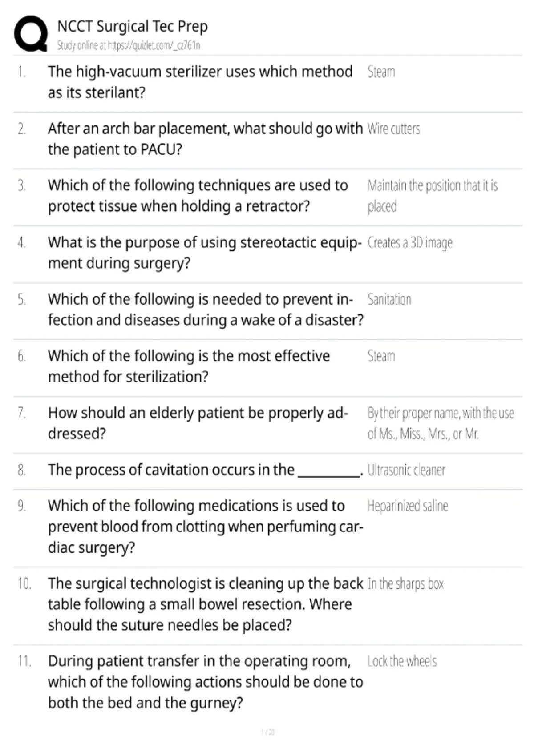Click the cavitation process question
The image size is (534, 756).
click(205, 470)
